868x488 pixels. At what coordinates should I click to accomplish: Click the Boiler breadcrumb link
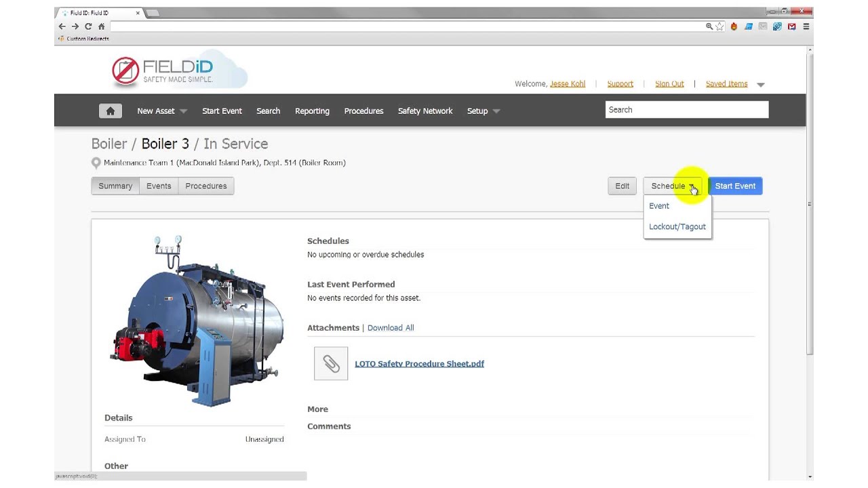(x=109, y=144)
